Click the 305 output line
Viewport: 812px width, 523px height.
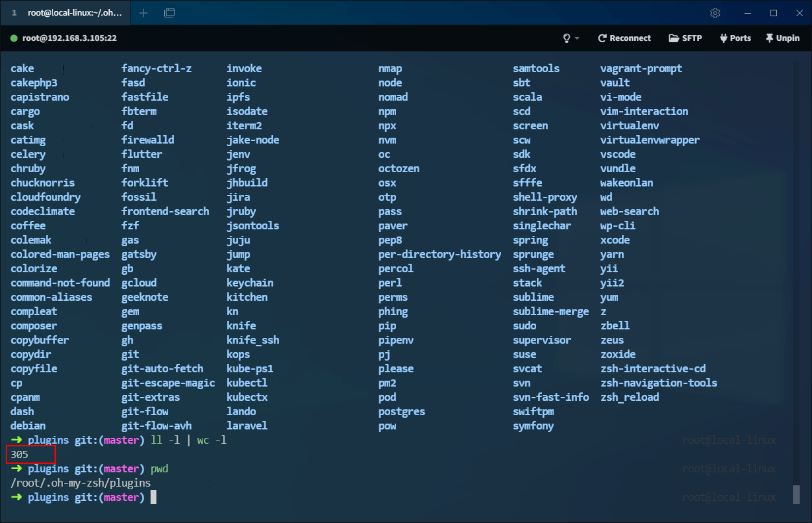19,455
